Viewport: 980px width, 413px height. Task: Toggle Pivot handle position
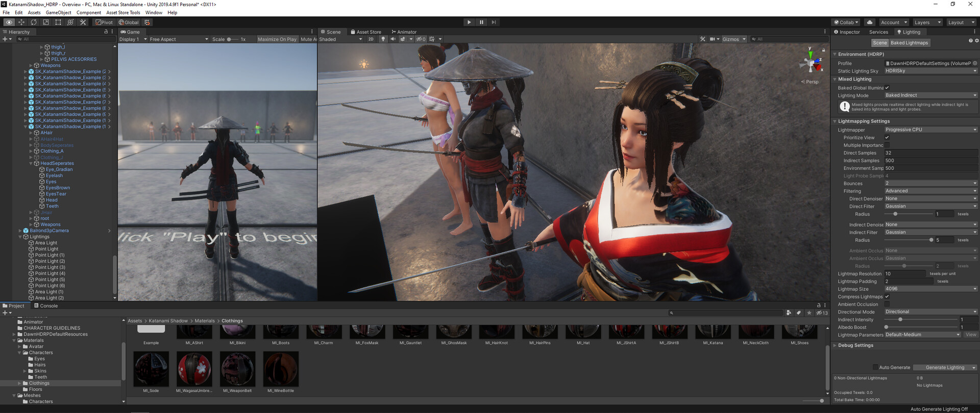click(104, 22)
